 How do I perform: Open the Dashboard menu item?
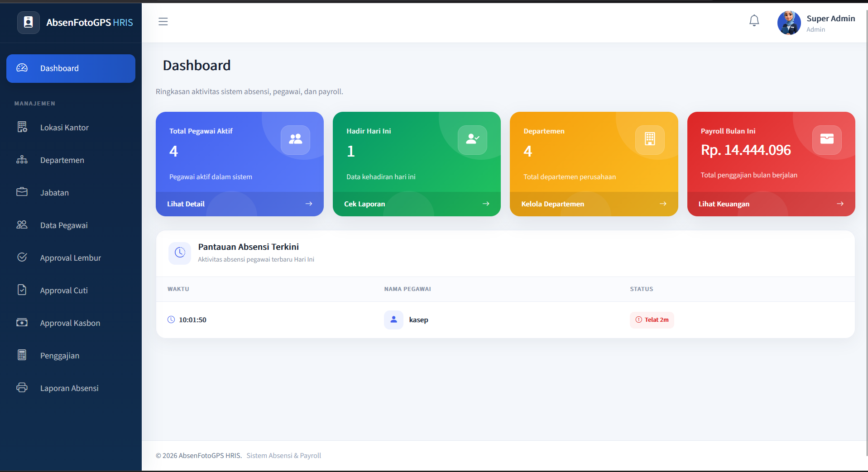click(71, 68)
